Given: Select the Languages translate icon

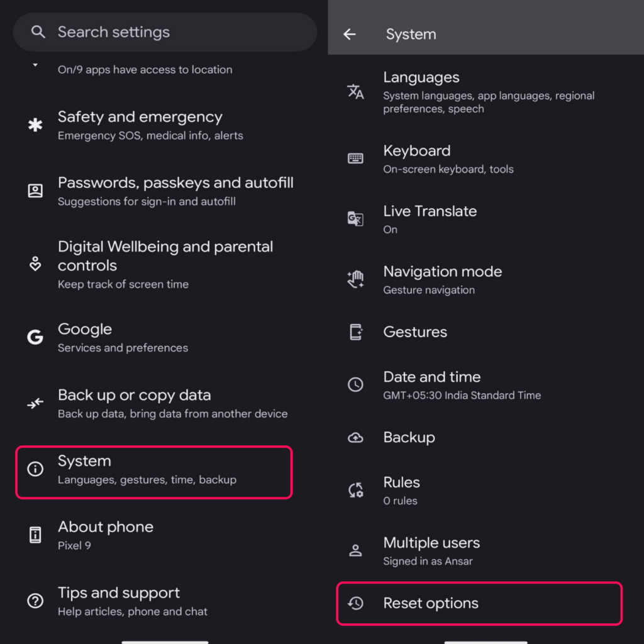Looking at the screenshot, I should [355, 91].
